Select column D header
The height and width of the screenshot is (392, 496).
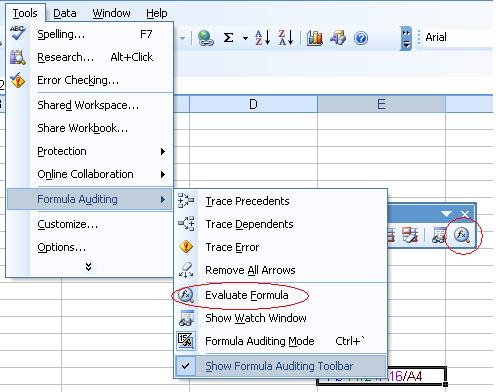[253, 104]
